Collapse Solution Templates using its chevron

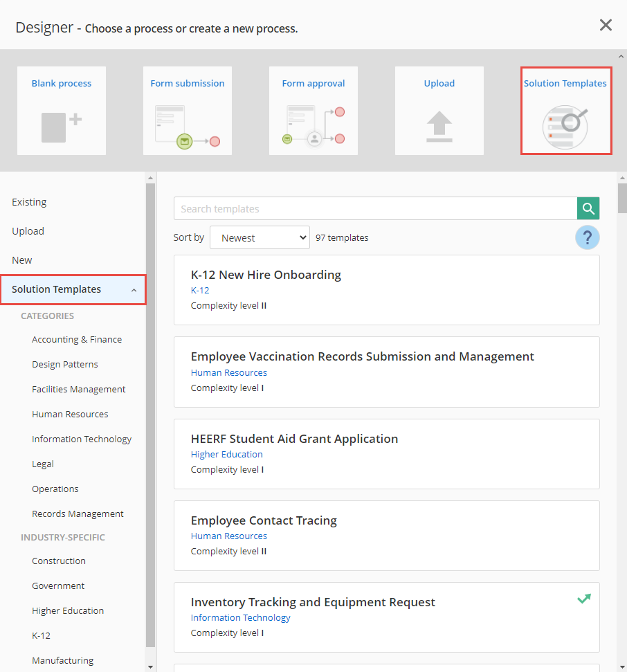click(x=133, y=289)
